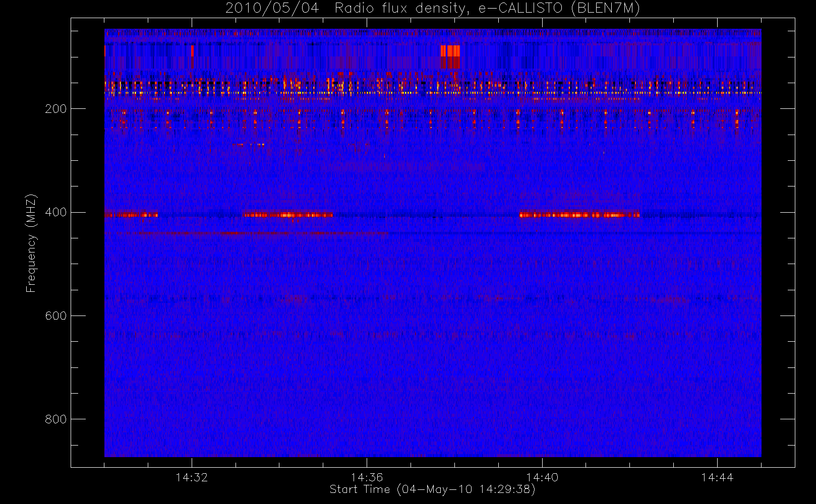Viewport: 816px width, 504px height.
Task: Click the 14:32 time tick label
Action: click(x=192, y=477)
